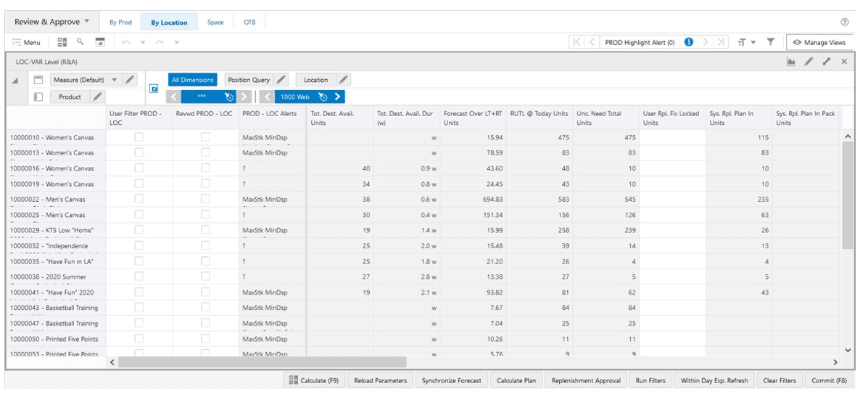The width and height of the screenshot is (868, 397).
Task: Maximize the view with the expand arrows icon
Action: coord(826,62)
